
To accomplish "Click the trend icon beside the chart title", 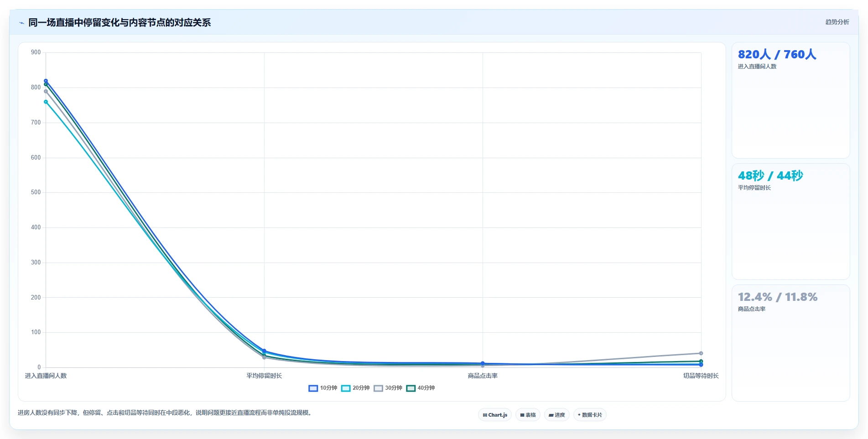I will pyautogui.click(x=21, y=23).
